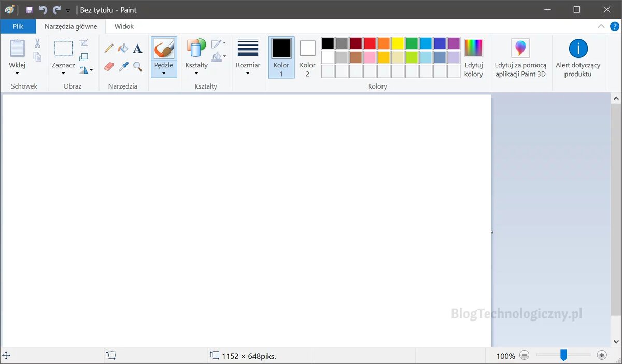The image size is (622, 364).
Task: Open Customize Quick Access Toolbar dropdown
Action: coord(68,10)
